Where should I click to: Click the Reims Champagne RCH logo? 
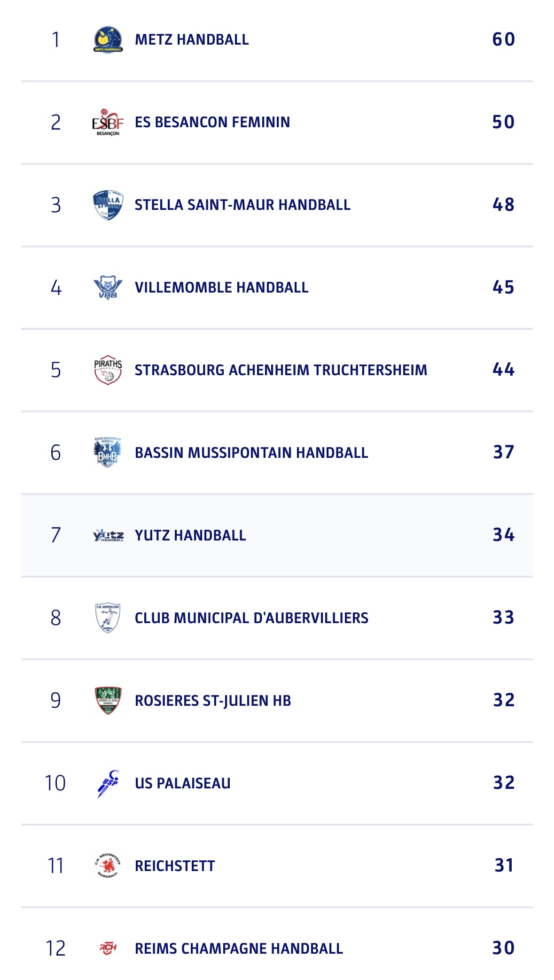pos(108,949)
